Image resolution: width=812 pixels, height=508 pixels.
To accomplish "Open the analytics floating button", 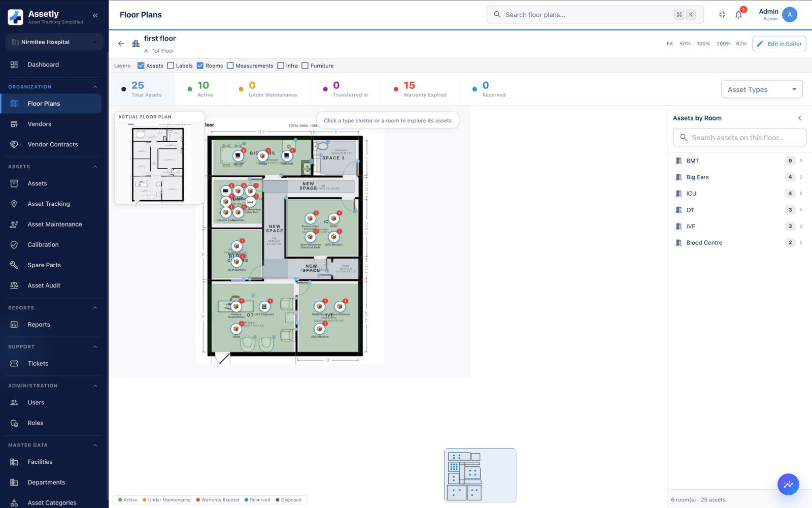I will point(788,485).
